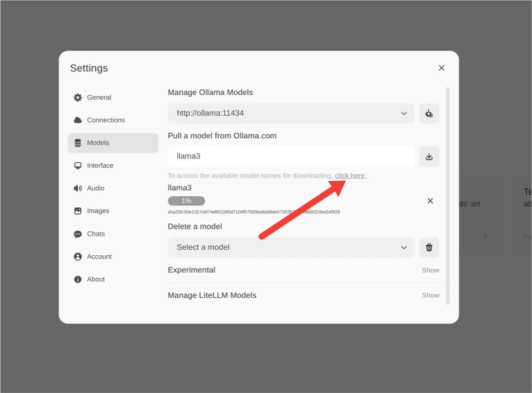Click download icon next to llama3 field
532x393 pixels.
(x=429, y=157)
